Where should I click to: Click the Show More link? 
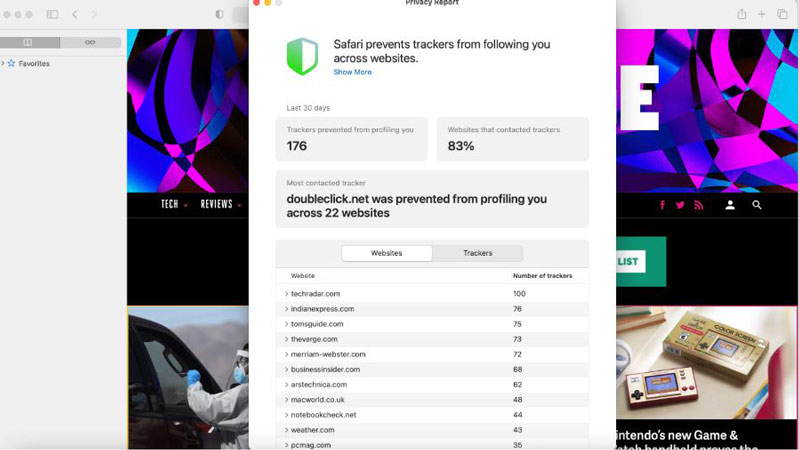[352, 72]
